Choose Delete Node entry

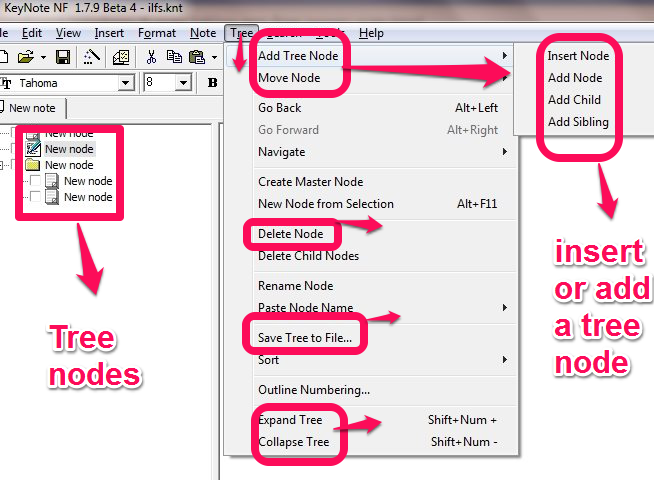(x=371, y=234)
